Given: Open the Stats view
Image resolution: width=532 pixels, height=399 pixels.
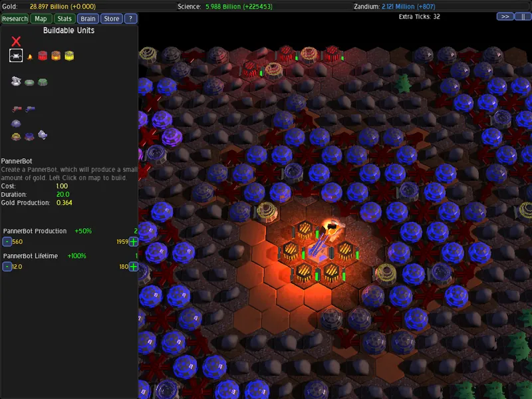Looking at the screenshot, I should 65,19.
